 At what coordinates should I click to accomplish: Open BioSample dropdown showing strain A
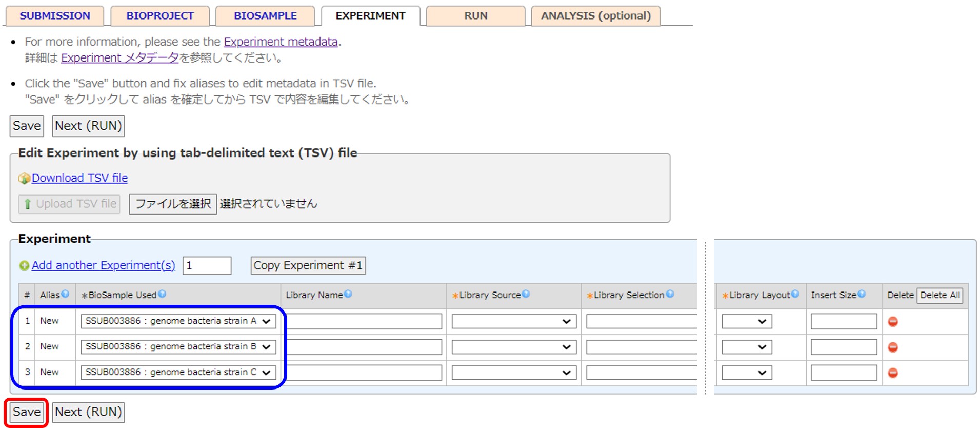pos(178,321)
